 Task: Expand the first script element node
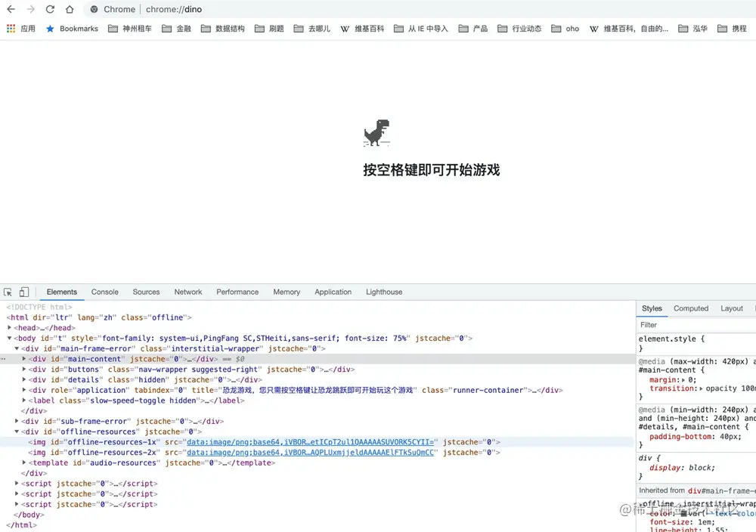[x=17, y=484]
